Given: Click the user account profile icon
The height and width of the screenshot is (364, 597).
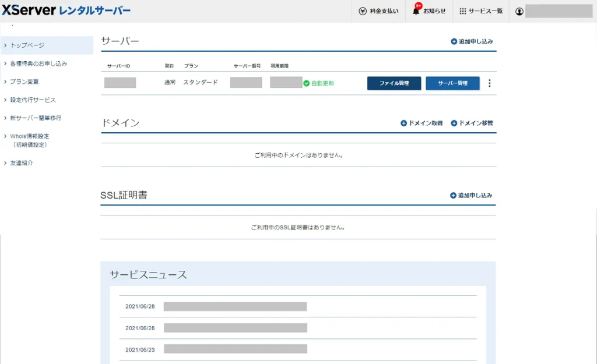Looking at the screenshot, I should (519, 12).
